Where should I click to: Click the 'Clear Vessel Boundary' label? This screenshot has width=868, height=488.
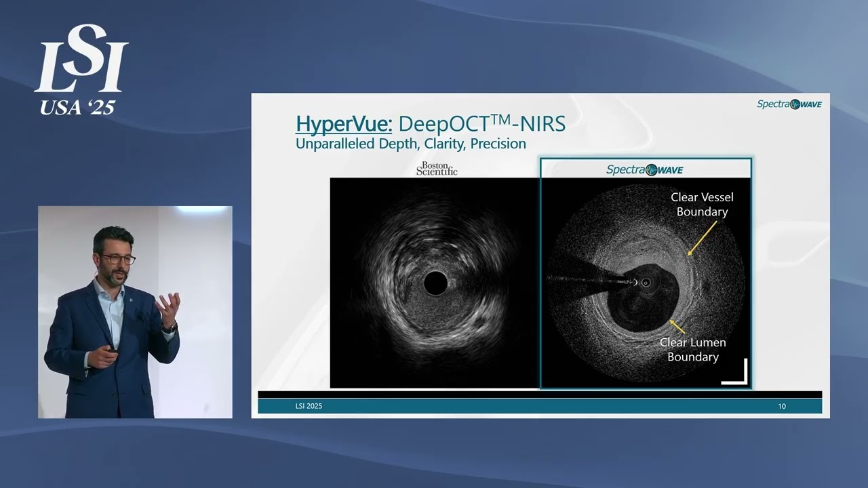click(702, 204)
